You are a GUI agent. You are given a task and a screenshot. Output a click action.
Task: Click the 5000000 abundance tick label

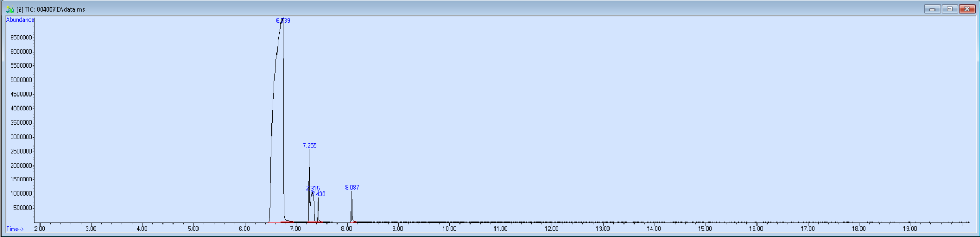(21, 80)
